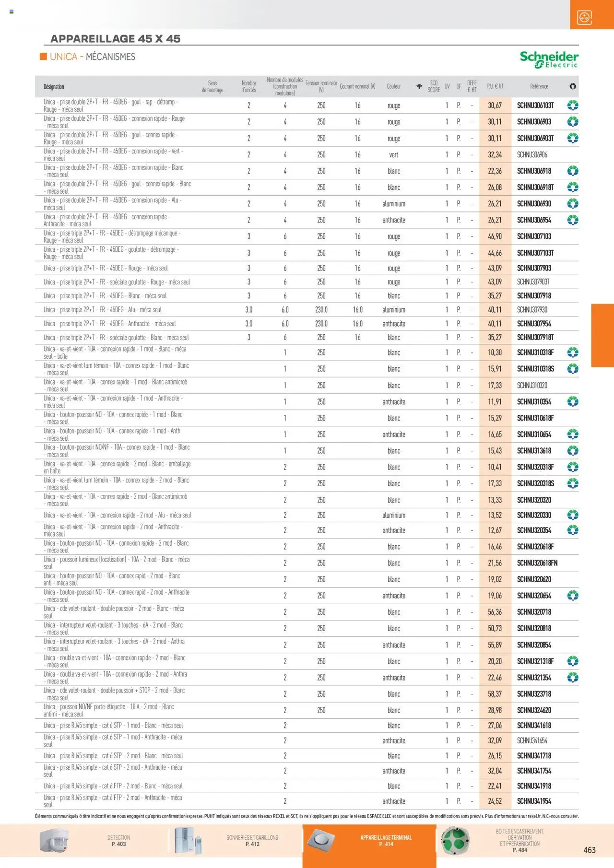Click the eco icon for SCHNU306903
This screenshot has height=868, width=614.
[x=573, y=122]
